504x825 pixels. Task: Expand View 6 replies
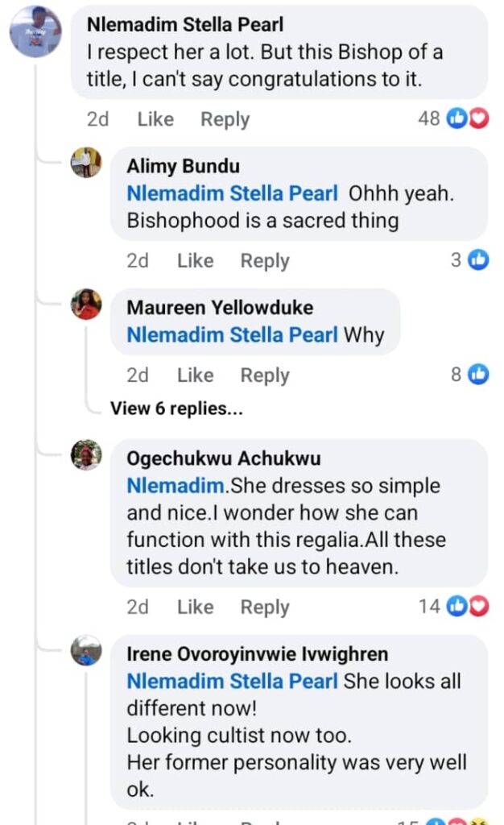(176, 408)
